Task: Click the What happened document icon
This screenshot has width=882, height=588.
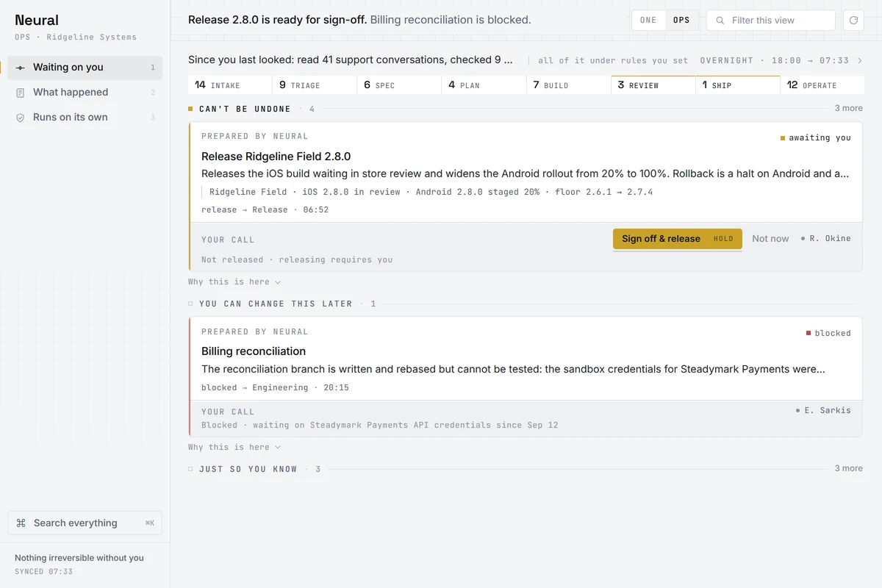Action: (x=21, y=93)
